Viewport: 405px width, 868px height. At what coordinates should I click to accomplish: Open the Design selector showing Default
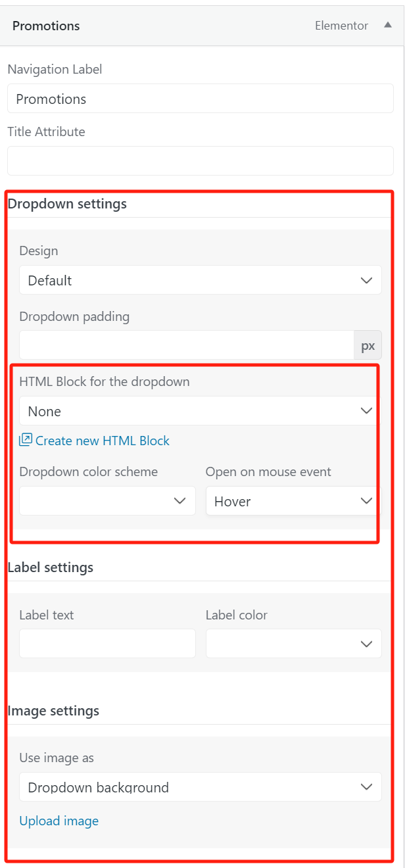click(197, 279)
